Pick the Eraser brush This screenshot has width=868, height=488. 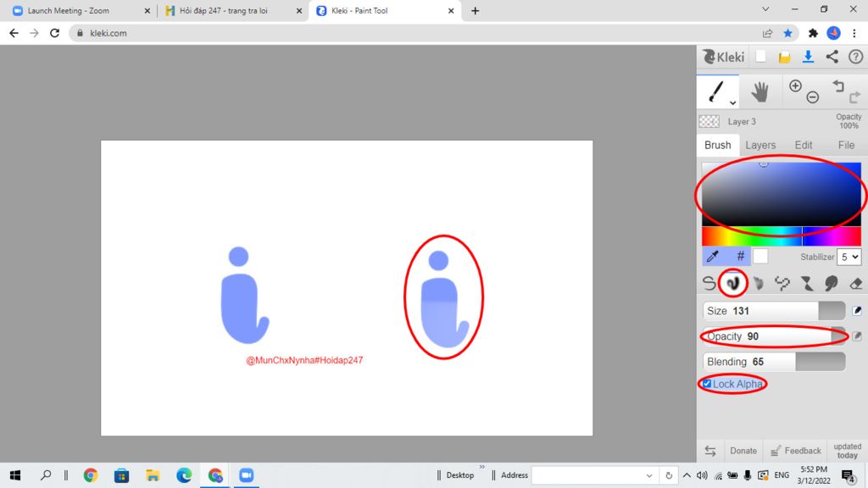point(855,283)
